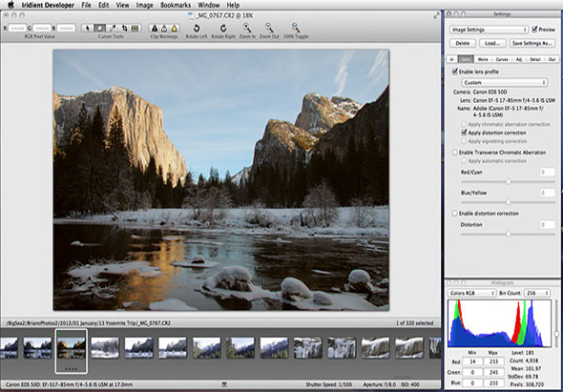
Task: Uncheck Enable lens profile
Action: (455, 72)
